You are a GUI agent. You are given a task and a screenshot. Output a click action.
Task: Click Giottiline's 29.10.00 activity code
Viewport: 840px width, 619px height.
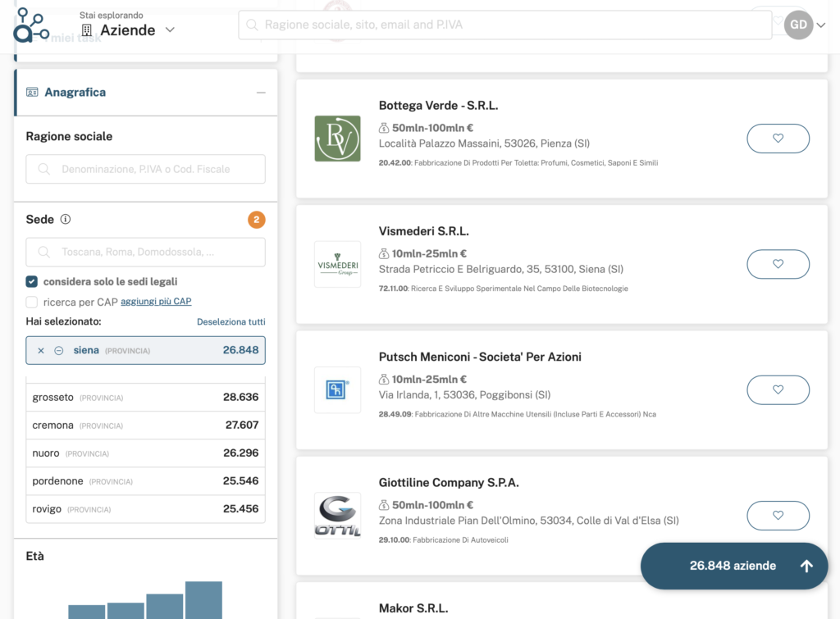point(395,540)
